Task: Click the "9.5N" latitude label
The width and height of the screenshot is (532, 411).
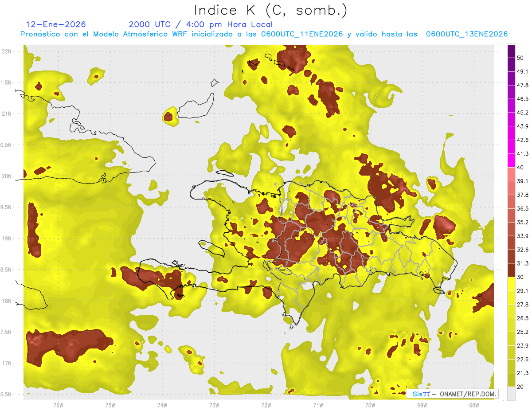Action: [6, 207]
